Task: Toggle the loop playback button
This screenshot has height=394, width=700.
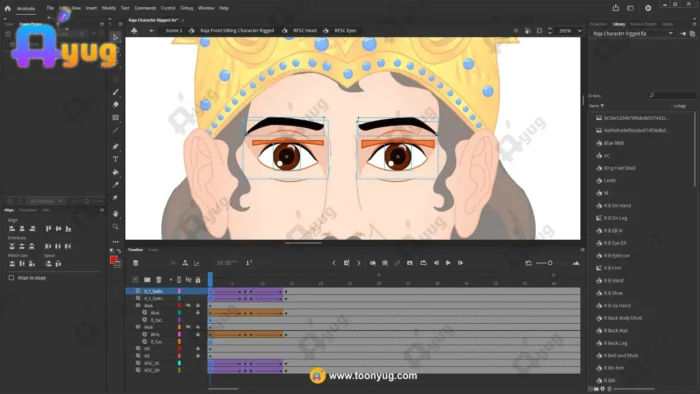Action: [x=423, y=263]
